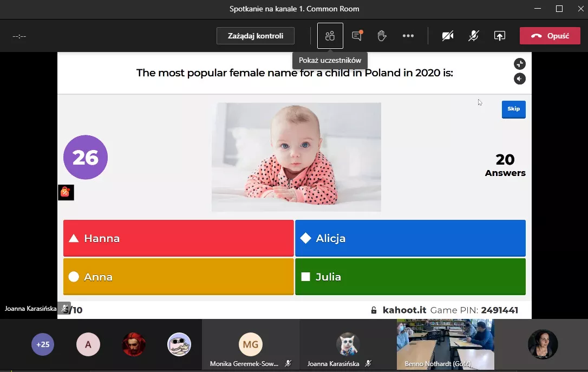Open the meeting chat
Viewport: 588px width, 372px height.
coord(357,36)
